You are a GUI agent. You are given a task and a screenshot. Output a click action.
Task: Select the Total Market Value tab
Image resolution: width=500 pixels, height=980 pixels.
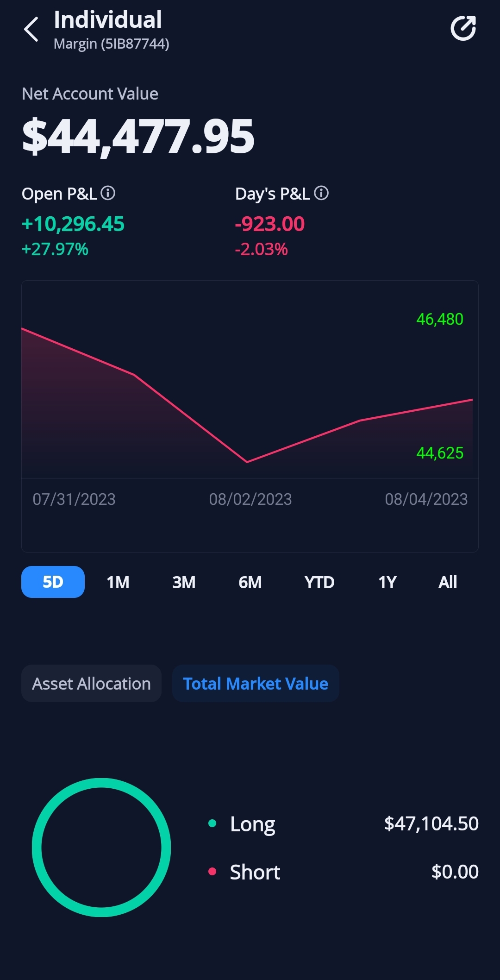[256, 684]
